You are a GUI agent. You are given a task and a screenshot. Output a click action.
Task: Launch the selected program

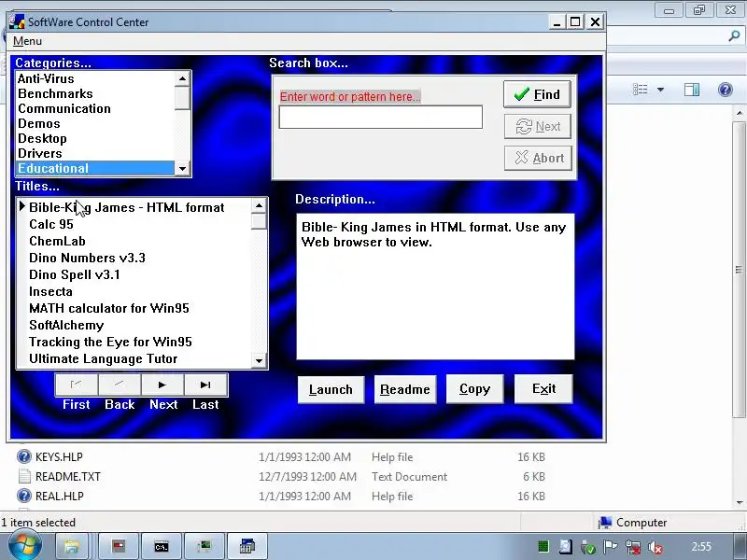331,389
